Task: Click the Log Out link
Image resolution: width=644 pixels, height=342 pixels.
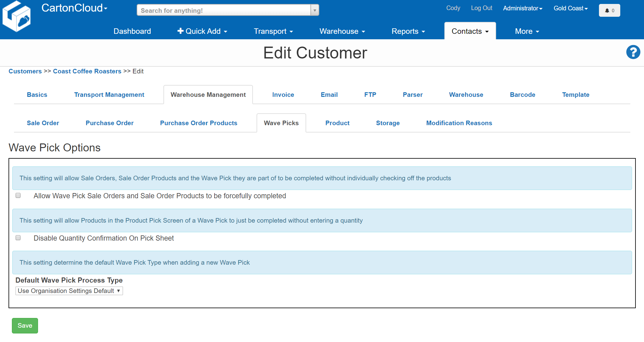Action: pos(481,8)
